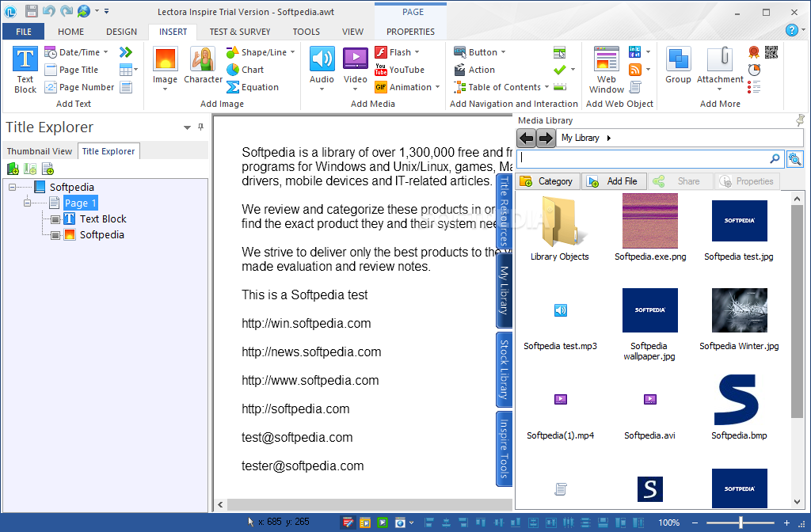
Task: Open the FILE menu
Action: [x=23, y=32]
